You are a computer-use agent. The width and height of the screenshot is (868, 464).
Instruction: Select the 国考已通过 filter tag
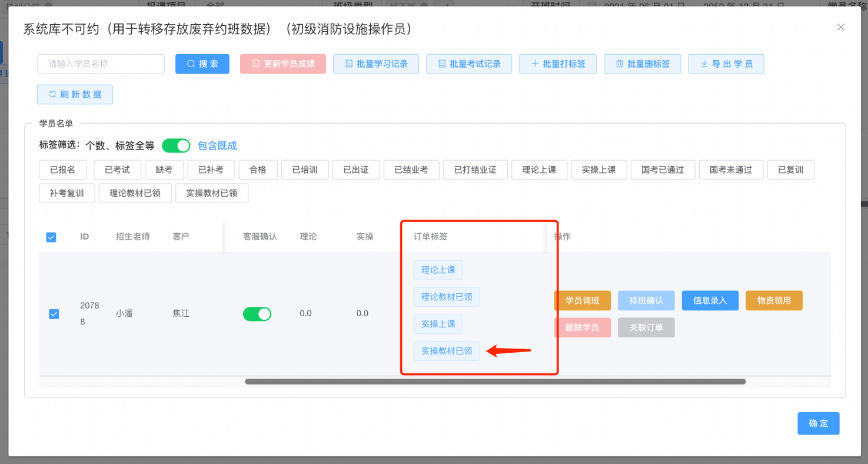click(662, 170)
